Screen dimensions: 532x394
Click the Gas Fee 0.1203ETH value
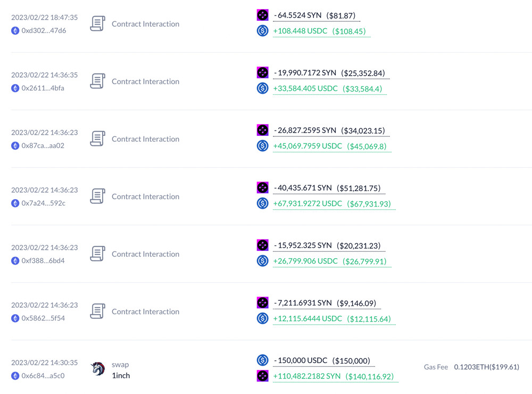486,367
